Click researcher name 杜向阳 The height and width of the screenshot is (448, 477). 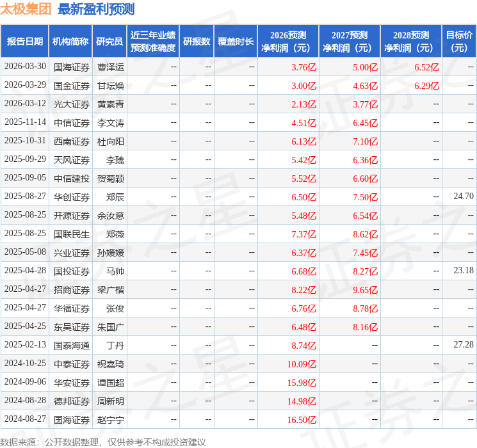pos(111,141)
